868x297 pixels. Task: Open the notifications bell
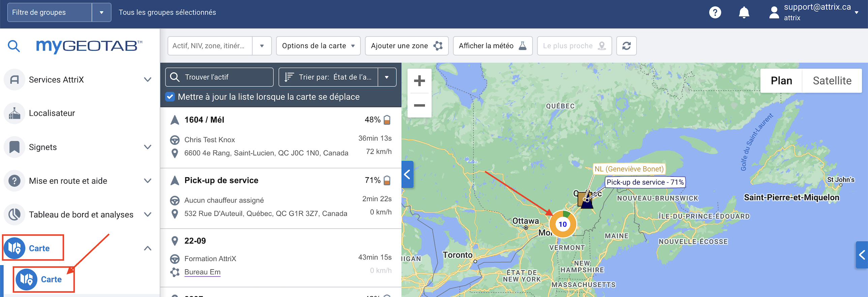(x=744, y=12)
